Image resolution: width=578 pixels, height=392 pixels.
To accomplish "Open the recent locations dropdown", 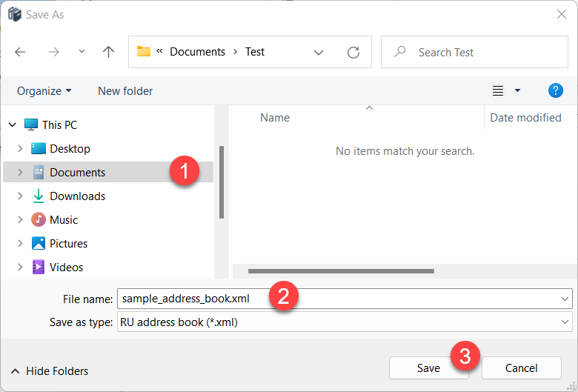I will coord(82,52).
